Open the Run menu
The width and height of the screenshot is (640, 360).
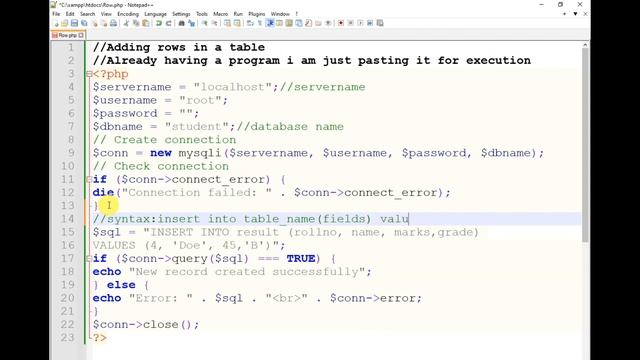point(238,14)
